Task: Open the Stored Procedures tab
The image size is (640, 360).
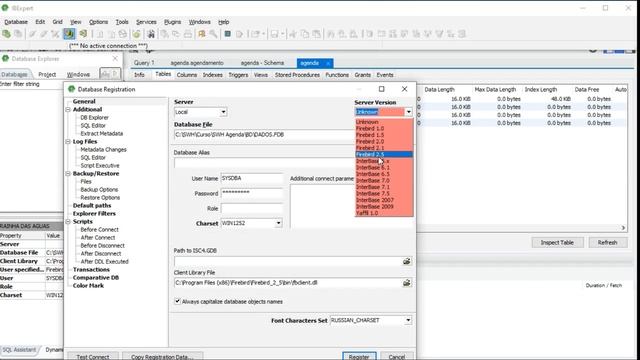Action: 297,75
